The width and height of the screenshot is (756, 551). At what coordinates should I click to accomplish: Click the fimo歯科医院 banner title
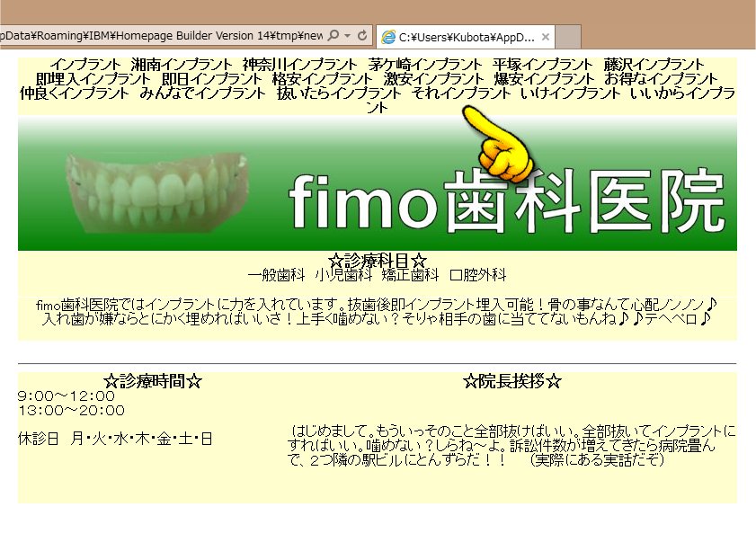click(506, 201)
